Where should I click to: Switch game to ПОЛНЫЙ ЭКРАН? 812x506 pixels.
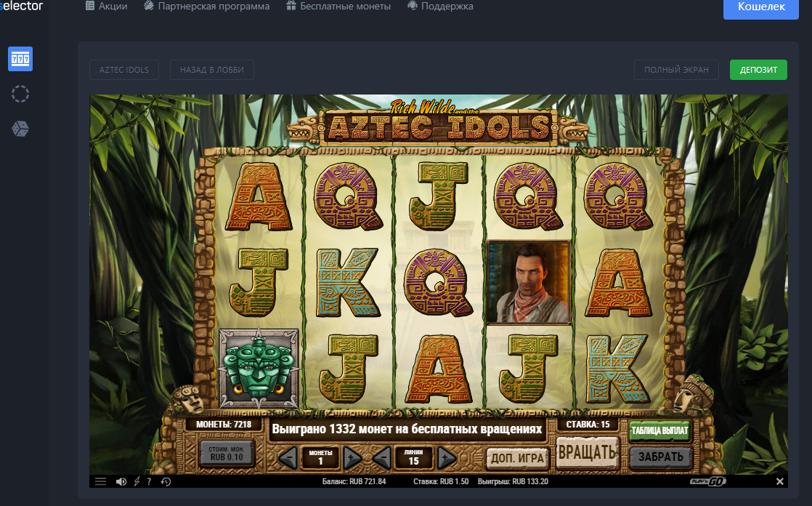(x=676, y=70)
